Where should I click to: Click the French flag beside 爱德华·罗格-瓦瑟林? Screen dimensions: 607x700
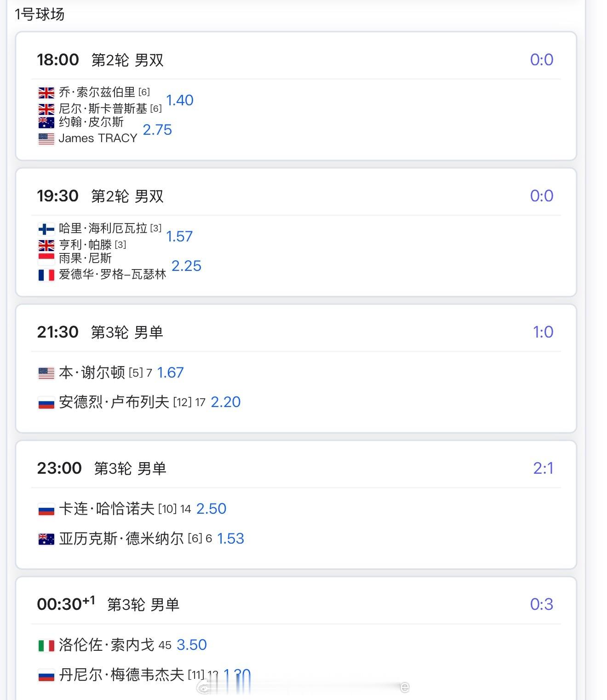click(x=46, y=275)
